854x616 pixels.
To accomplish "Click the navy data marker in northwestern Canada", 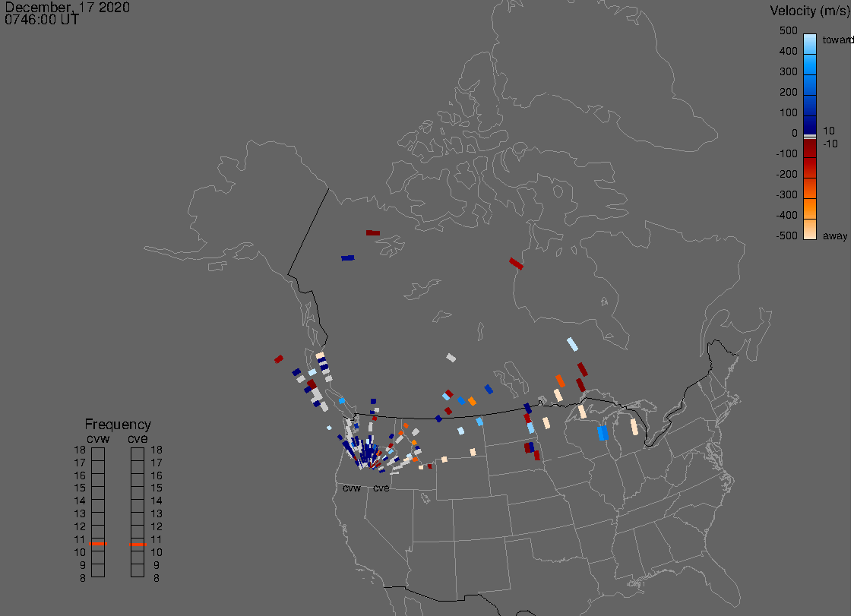I will coord(348,258).
